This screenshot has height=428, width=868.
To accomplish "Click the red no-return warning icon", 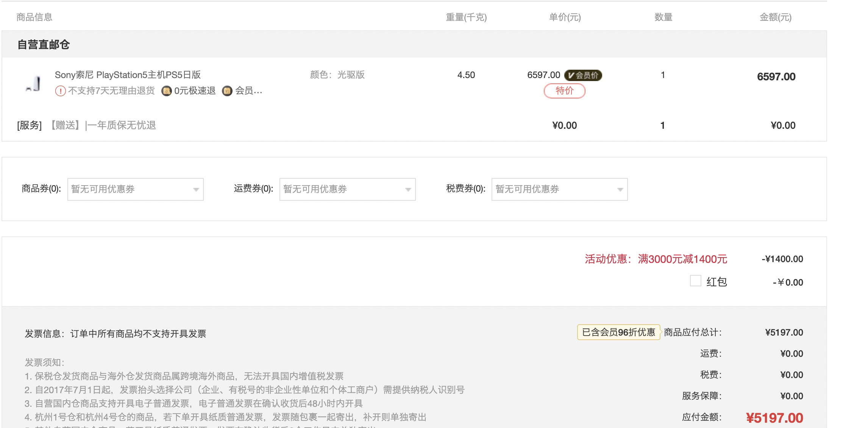I will pyautogui.click(x=60, y=91).
